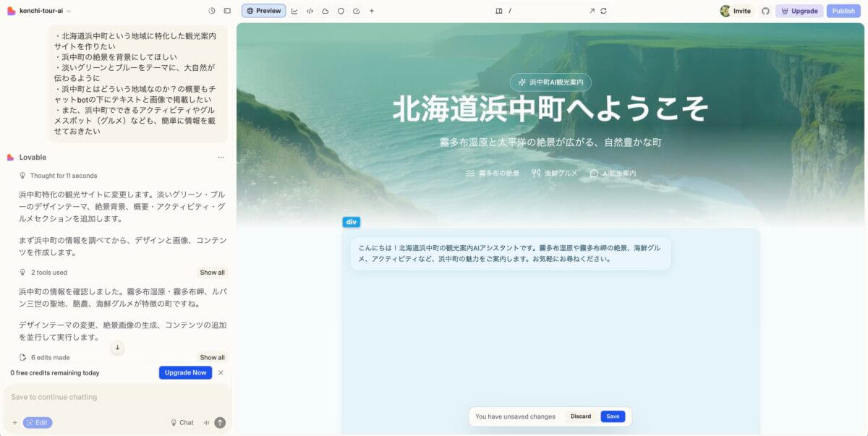Save the unsaved changes
Image resolution: width=868 pixels, height=436 pixels.
tap(613, 416)
